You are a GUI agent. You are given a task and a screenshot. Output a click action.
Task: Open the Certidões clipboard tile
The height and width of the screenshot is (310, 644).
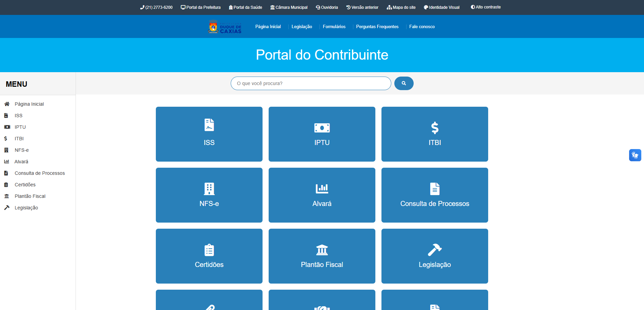pos(209,256)
